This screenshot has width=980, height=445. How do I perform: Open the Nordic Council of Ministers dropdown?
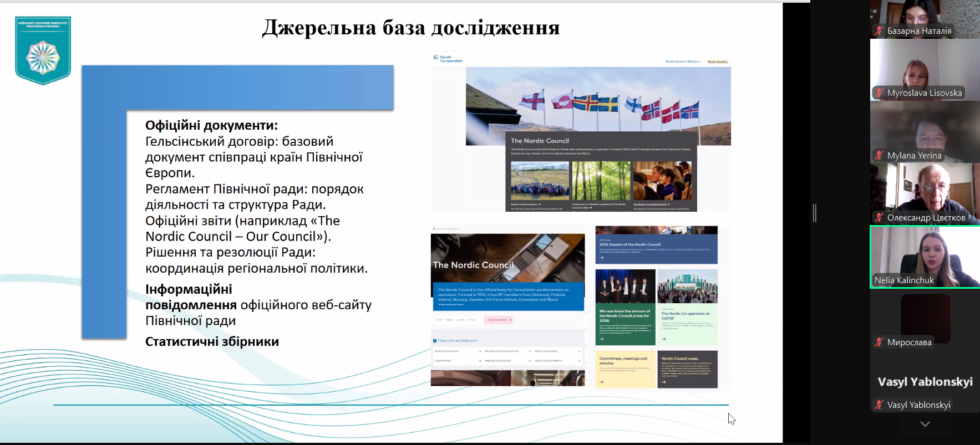coord(683,62)
